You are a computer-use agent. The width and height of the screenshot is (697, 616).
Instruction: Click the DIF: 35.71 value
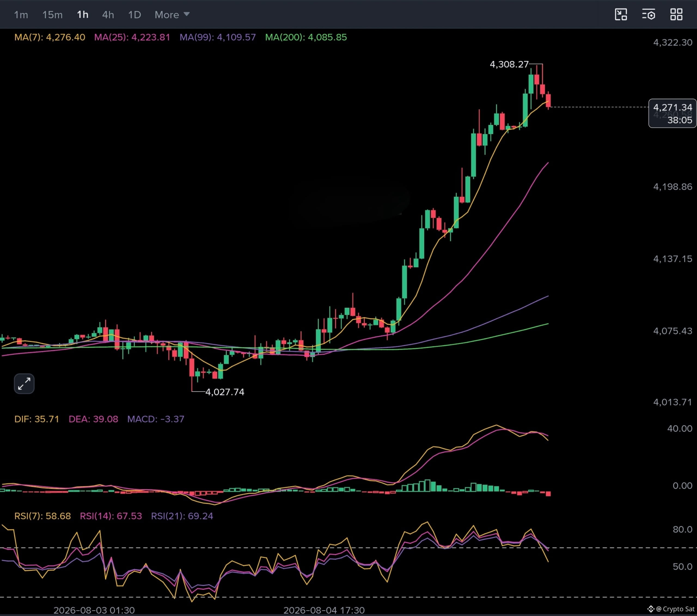36,419
